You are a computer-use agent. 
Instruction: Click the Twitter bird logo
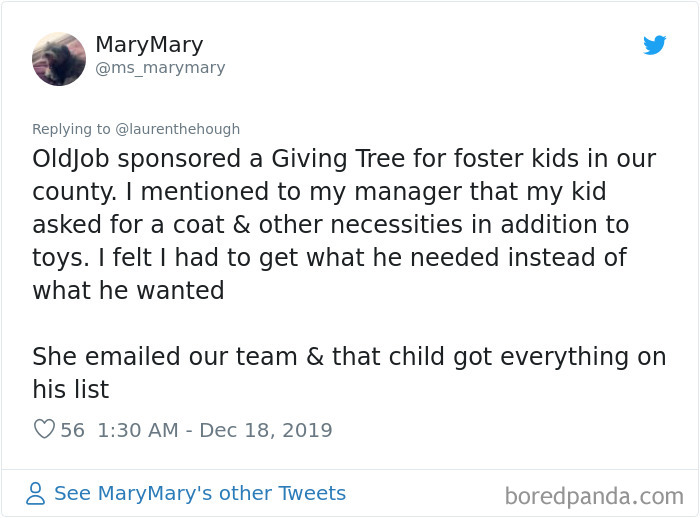655,45
